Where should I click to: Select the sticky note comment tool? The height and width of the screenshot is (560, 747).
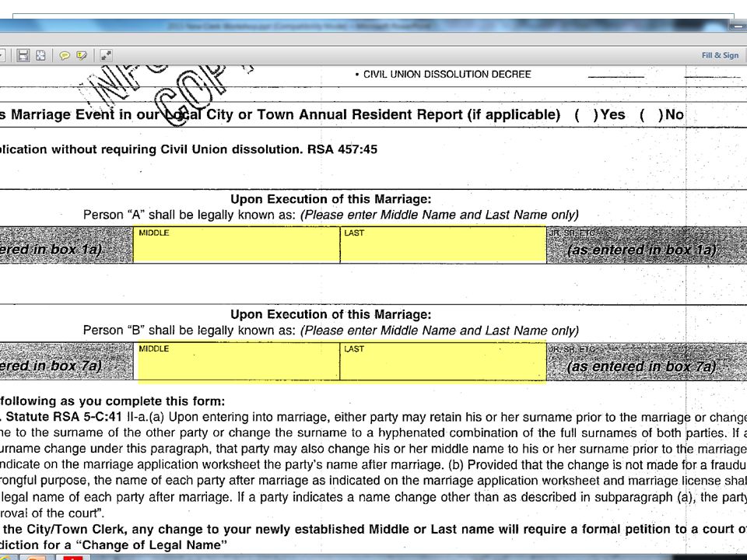tap(65, 56)
